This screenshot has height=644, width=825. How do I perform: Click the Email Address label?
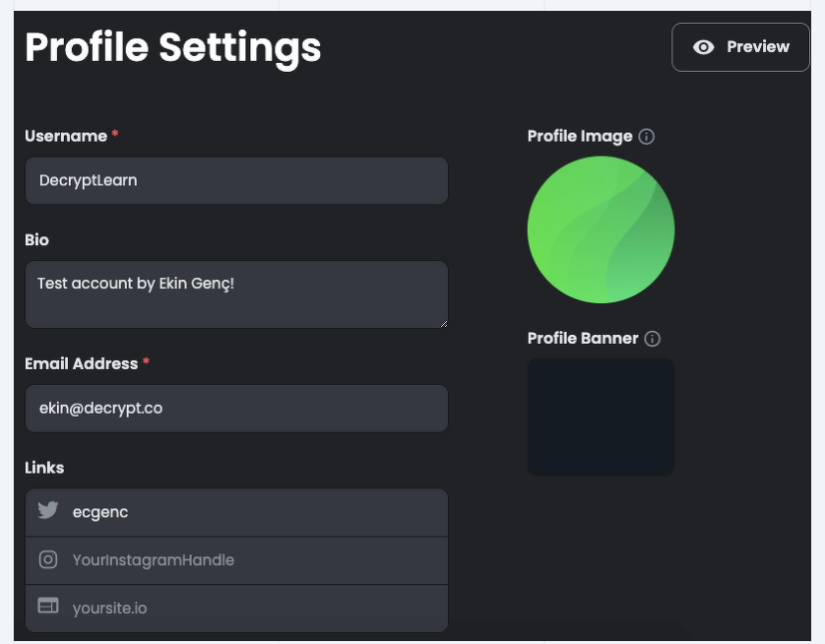(x=81, y=363)
